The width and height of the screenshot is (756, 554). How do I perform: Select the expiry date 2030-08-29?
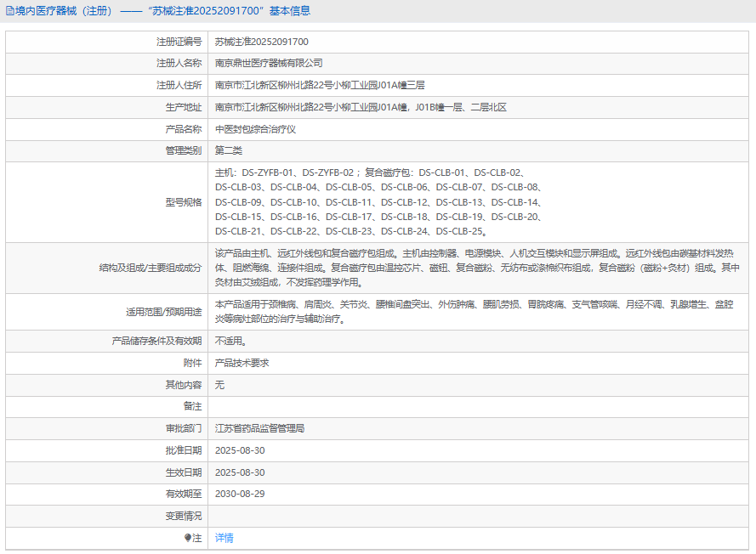(240, 494)
